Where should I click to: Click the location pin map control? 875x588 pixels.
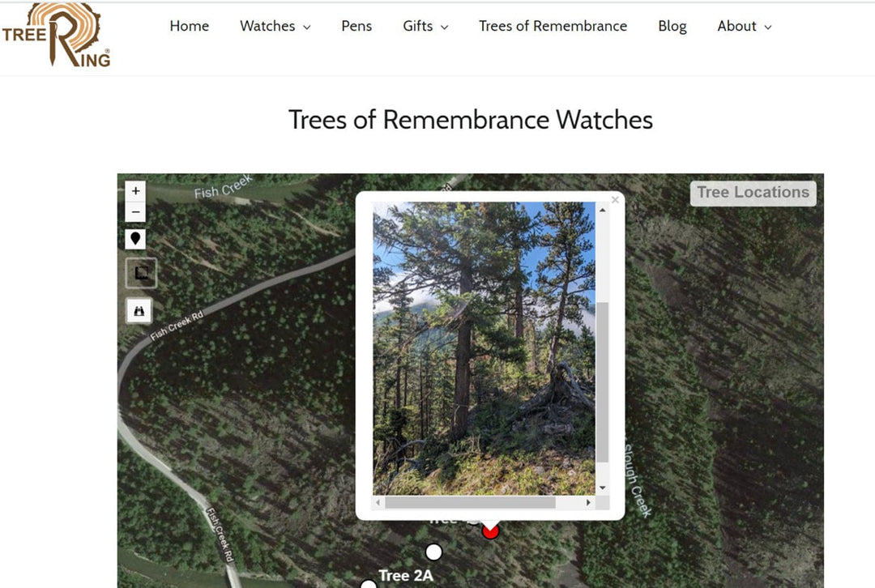click(x=135, y=239)
